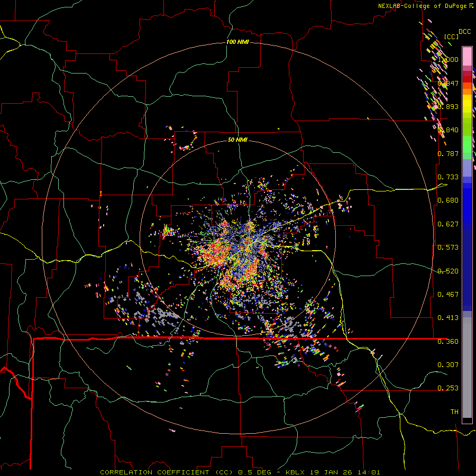Click the DCC label above the color bar

point(465,32)
